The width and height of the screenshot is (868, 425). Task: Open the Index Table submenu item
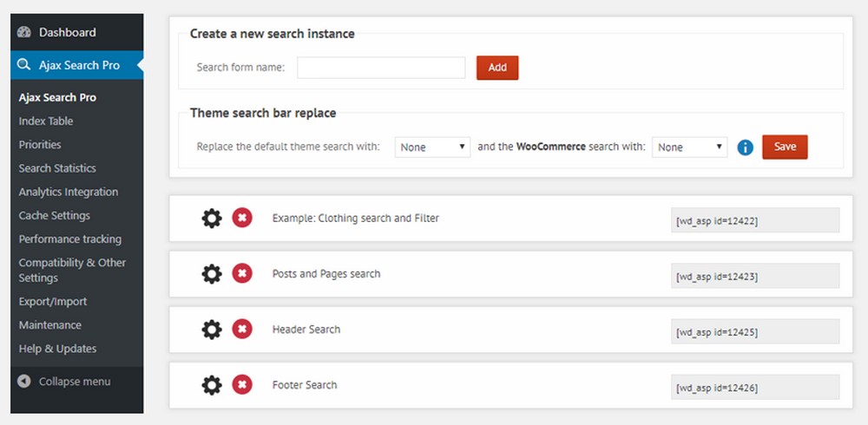pos(46,121)
